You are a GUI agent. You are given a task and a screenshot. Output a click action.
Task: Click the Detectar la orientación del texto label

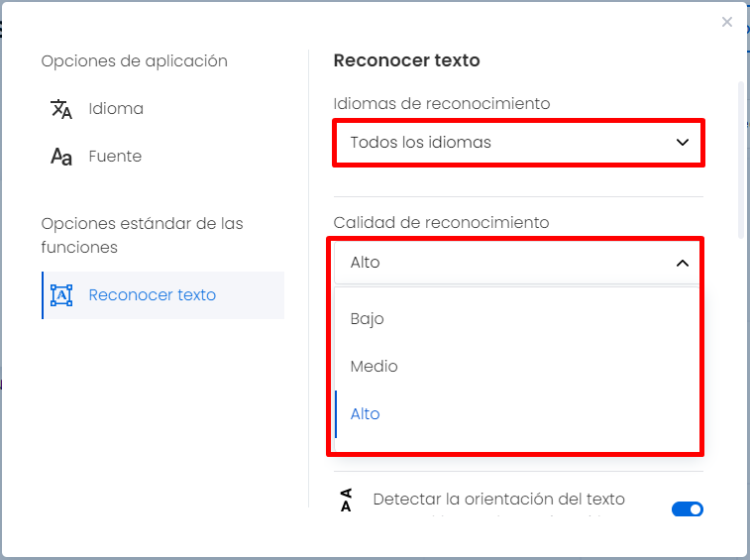point(499,500)
